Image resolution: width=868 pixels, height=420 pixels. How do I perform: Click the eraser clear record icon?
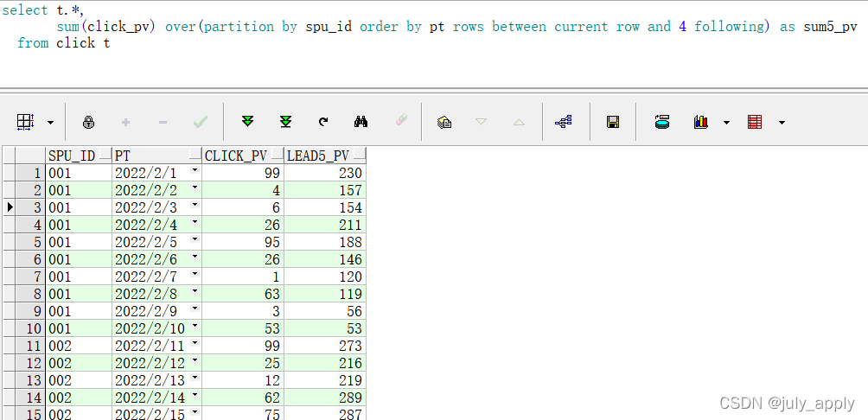(x=401, y=120)
